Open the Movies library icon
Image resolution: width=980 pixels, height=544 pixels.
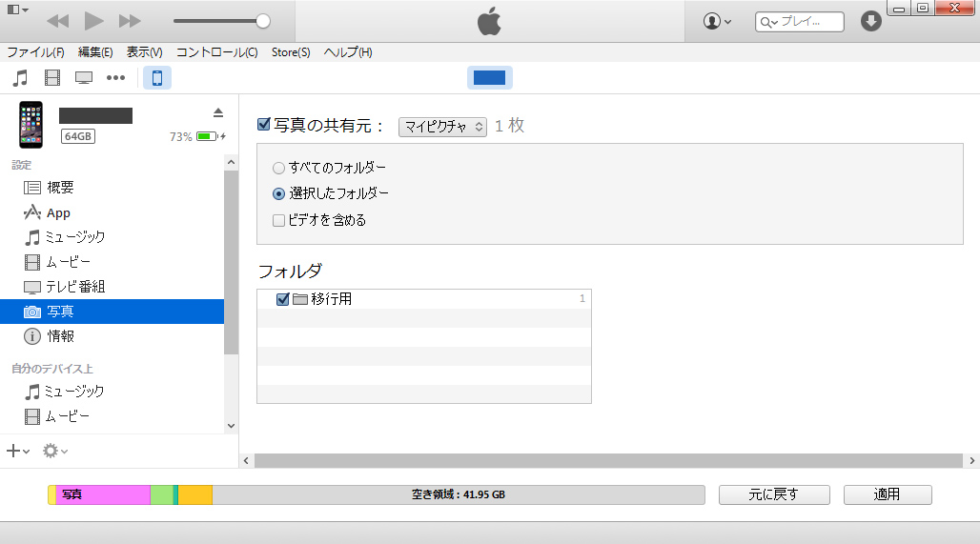click(51, 78)
